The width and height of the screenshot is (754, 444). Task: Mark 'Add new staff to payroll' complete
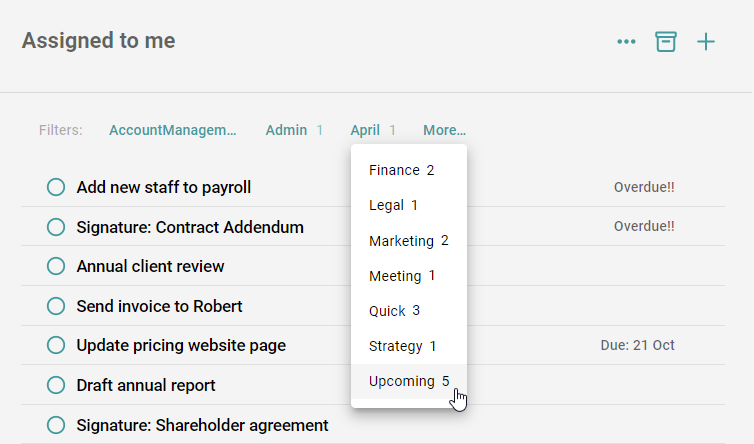(x=56, y=187)
